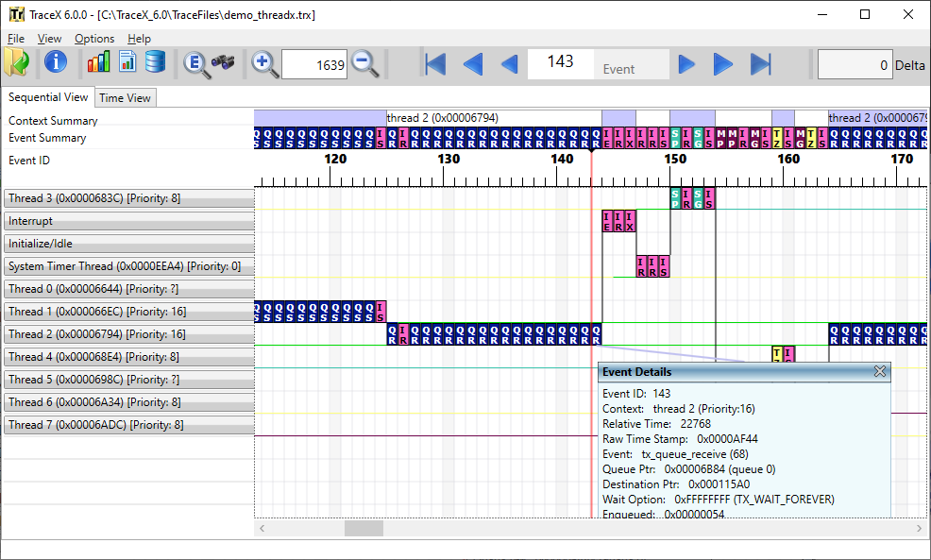Open a trace file

click(17, 63)
